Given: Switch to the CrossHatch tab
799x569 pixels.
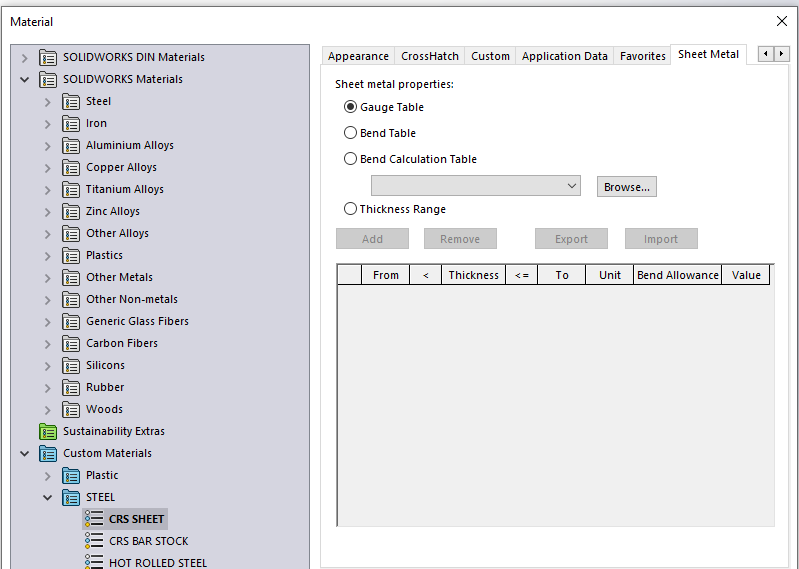Looking at the screenshot, I should 430,56.
